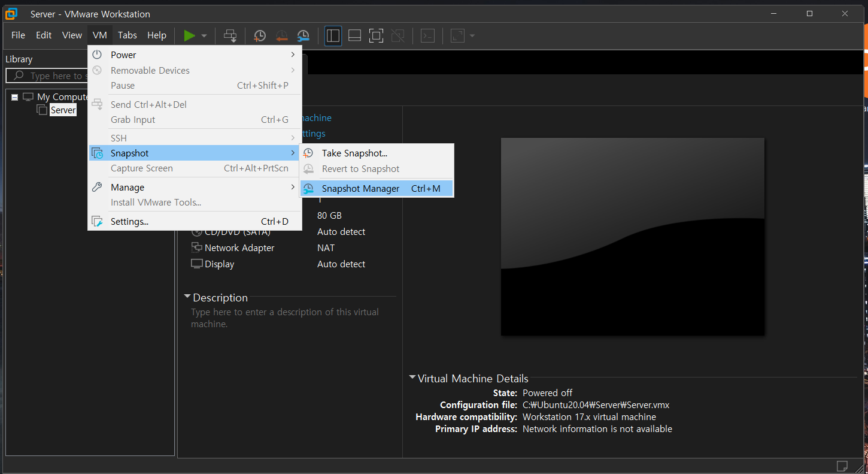
Task: Click the Powered off state value
Action: tap(547, 393)
